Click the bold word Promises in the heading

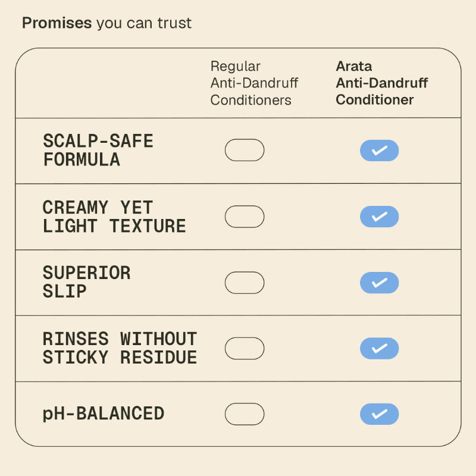(57, 23)
